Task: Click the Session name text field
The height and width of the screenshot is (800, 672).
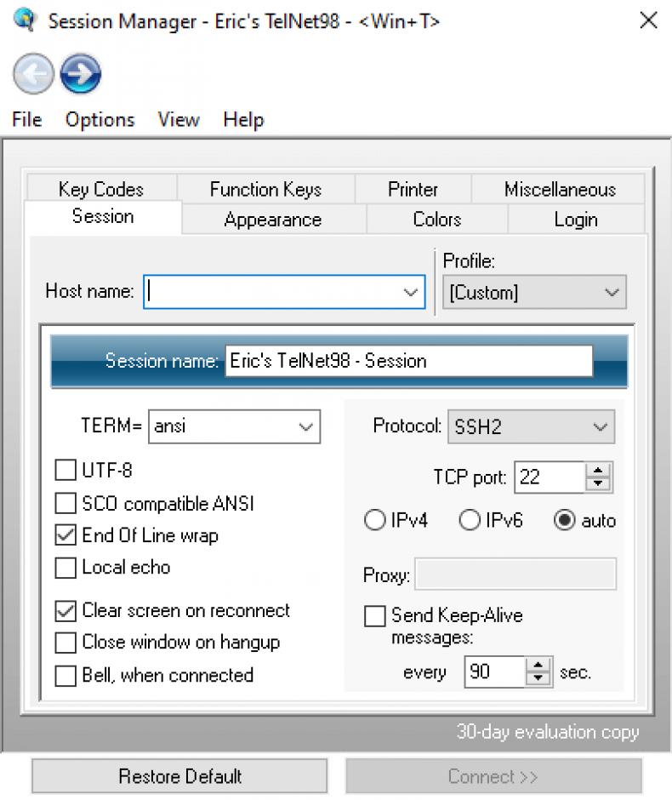Action: click(x=409, y=361)
